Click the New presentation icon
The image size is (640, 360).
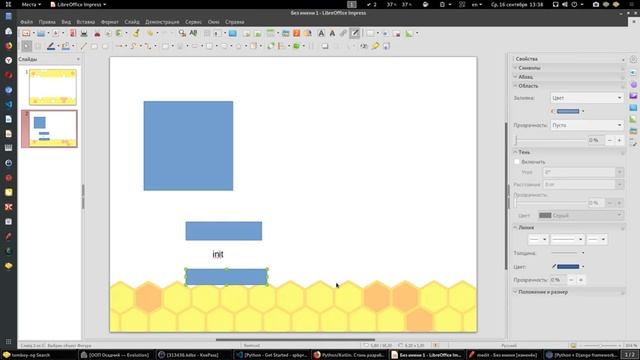(x=26, y=33)
